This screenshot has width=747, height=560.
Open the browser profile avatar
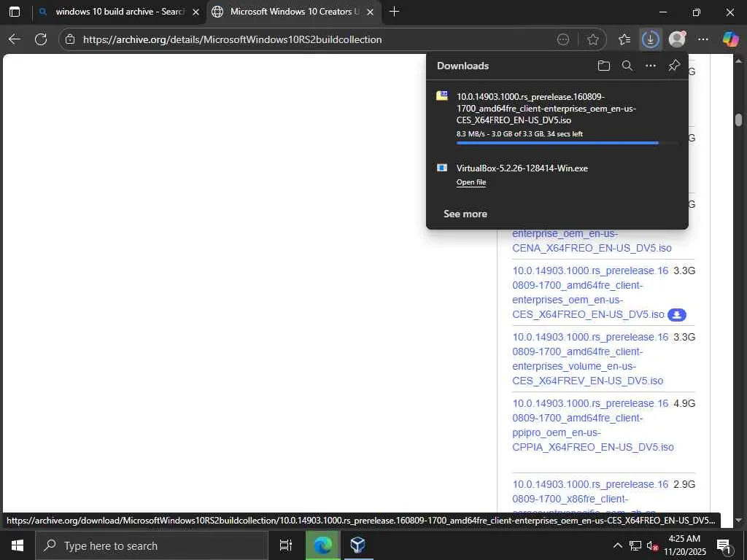click(x=677, y=39)
